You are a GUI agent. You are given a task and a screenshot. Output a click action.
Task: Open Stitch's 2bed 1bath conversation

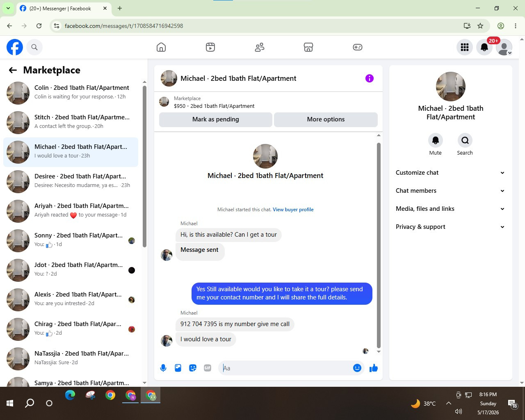[71, 123]
